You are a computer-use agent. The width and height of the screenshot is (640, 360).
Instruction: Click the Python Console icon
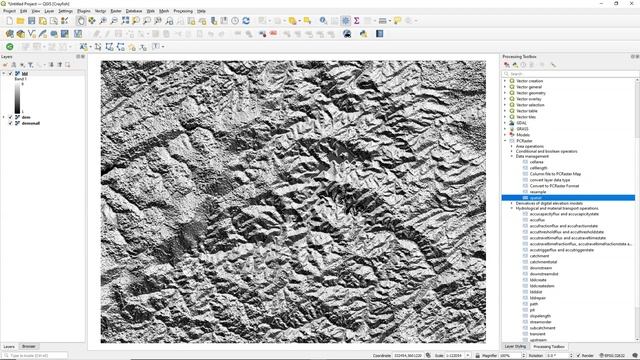pyautogui.click(x=363, y=34)
